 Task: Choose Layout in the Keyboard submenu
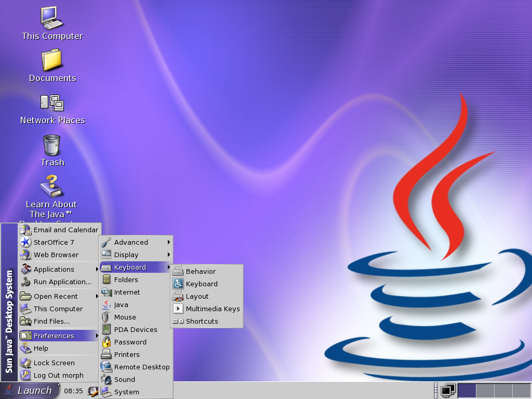click(207, 297)
